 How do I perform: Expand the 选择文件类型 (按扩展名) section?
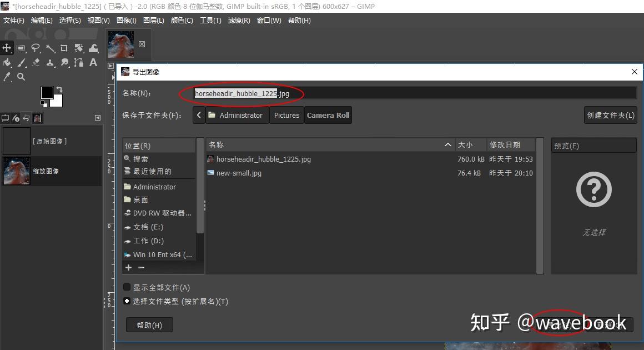(x=127, y=301)
